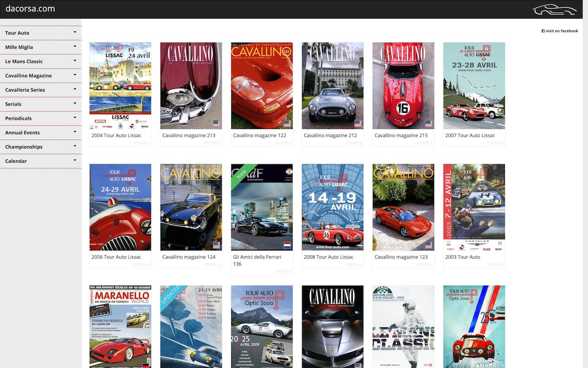Open the Cavallino magazine 215 cover thumbnail
This screenshot has width=588, height=368.
(x=403, y=86)
